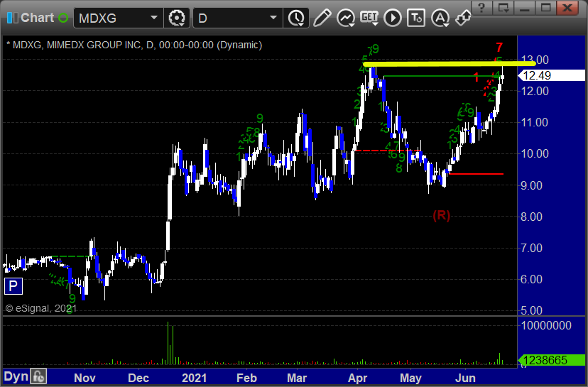Open the GET tools menu
Image resolution: width=588 pixels, height=387 pixels.
tap(369, 18)
